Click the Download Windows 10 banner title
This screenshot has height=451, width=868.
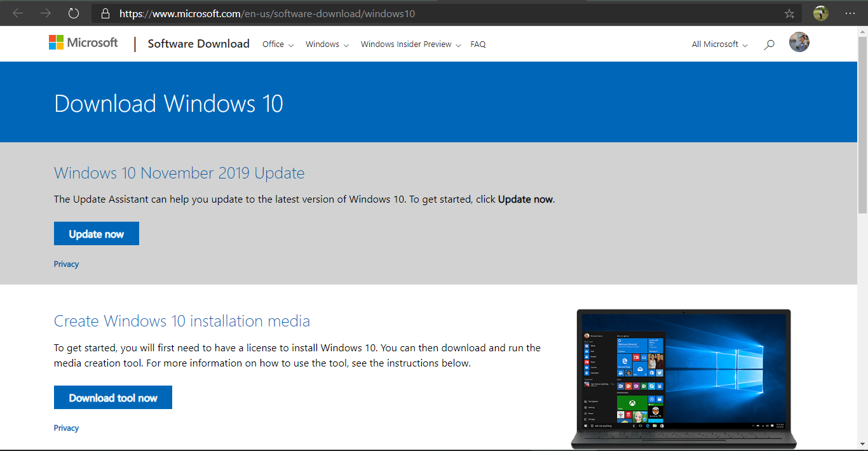tap(168, 104)
